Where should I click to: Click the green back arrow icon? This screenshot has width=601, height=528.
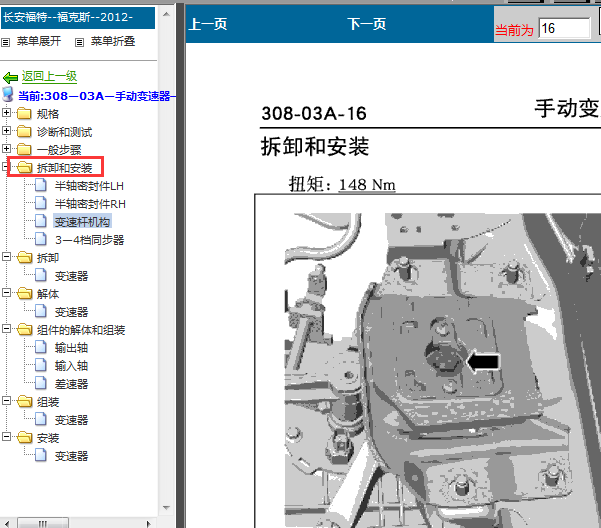[x=10, y=78]
